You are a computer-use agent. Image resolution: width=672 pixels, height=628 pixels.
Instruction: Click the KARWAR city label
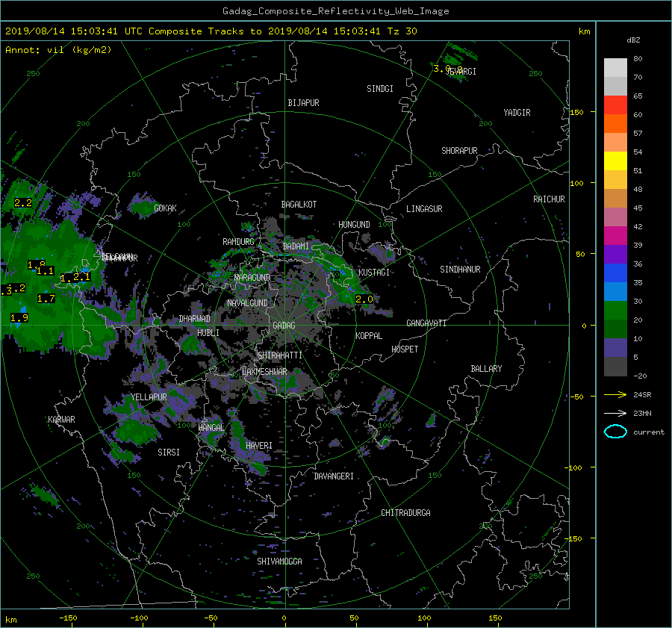pyautogui.click(x=61, y=420)
